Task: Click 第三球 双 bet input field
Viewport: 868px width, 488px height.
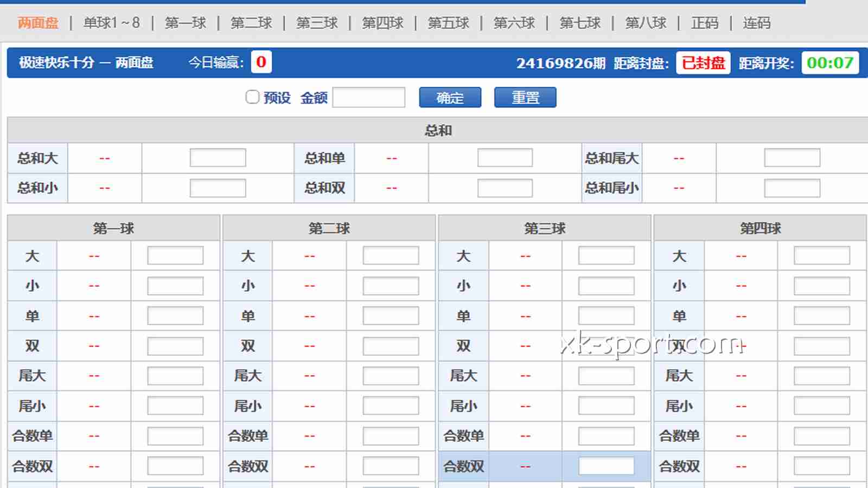Action: [x=606, y=346]
